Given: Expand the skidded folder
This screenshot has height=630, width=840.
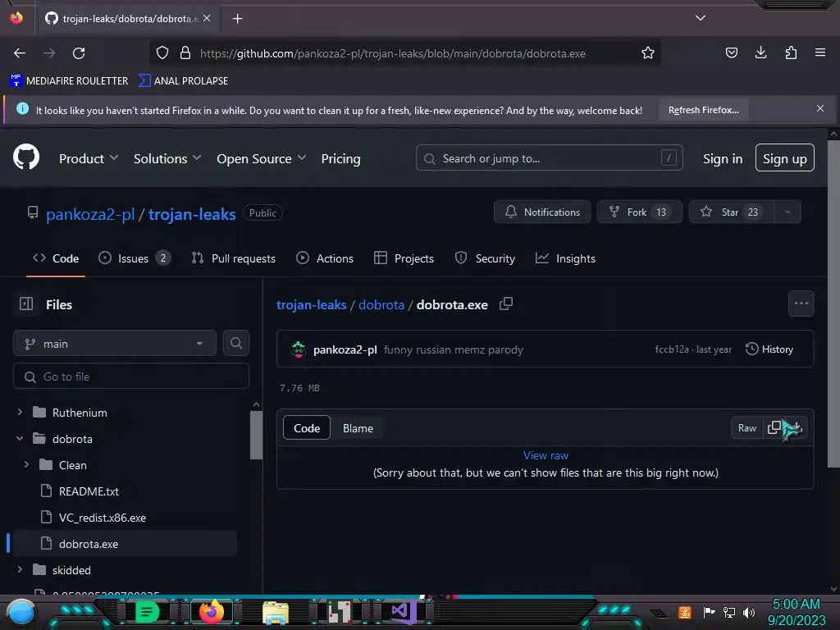Looking at the screenshot, I should (20, 569).
